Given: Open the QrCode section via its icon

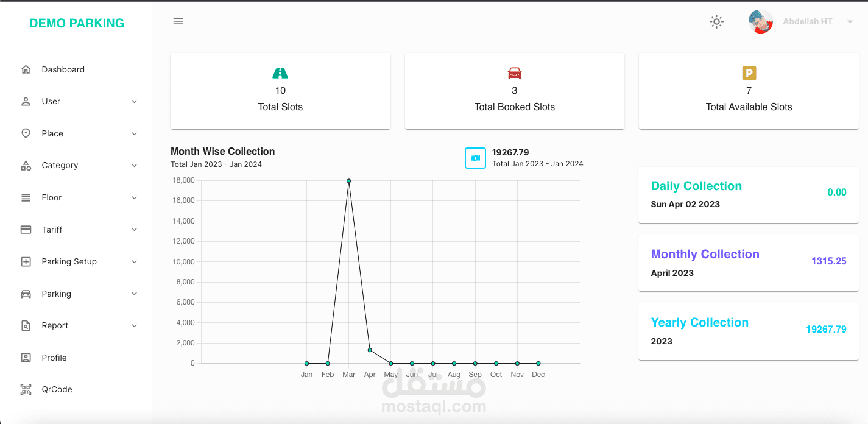Looking at the screenshot, I should (x=26, y=389).
